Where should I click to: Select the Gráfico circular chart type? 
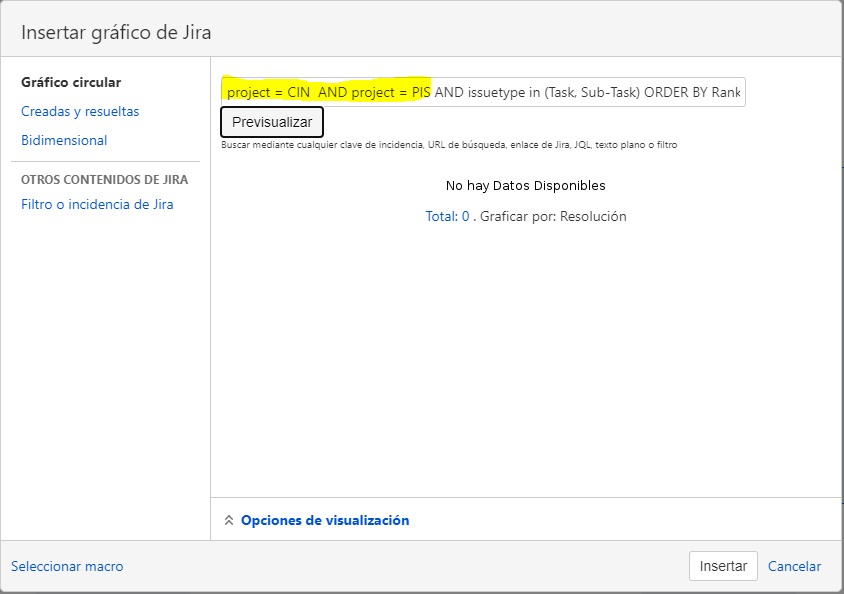pyautogui.click(x=71, y=82)
